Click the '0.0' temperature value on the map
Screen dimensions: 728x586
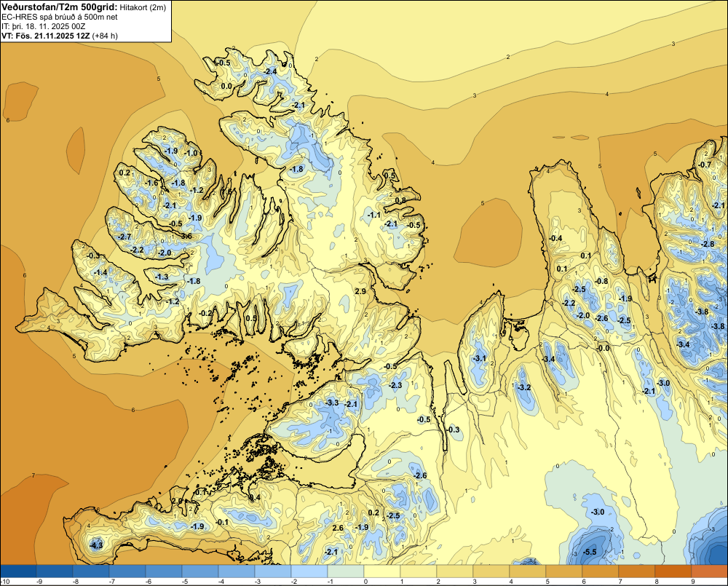(x=226, y=86)
